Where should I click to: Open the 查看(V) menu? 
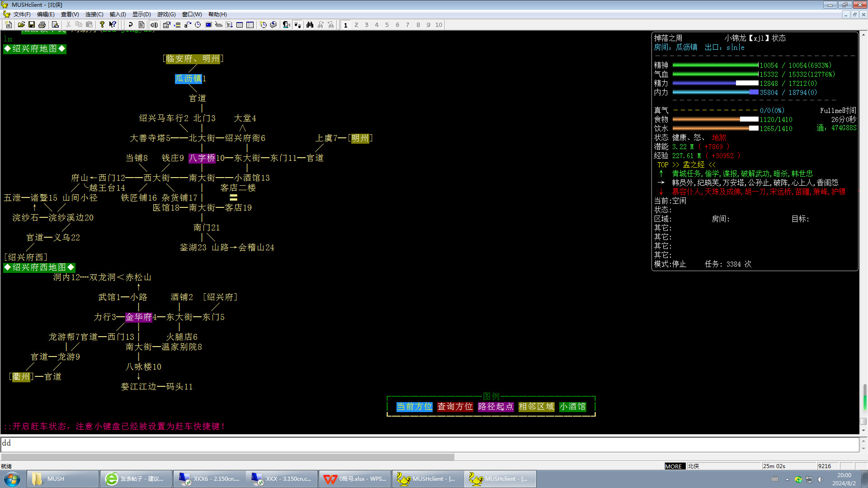pos(70,14)
